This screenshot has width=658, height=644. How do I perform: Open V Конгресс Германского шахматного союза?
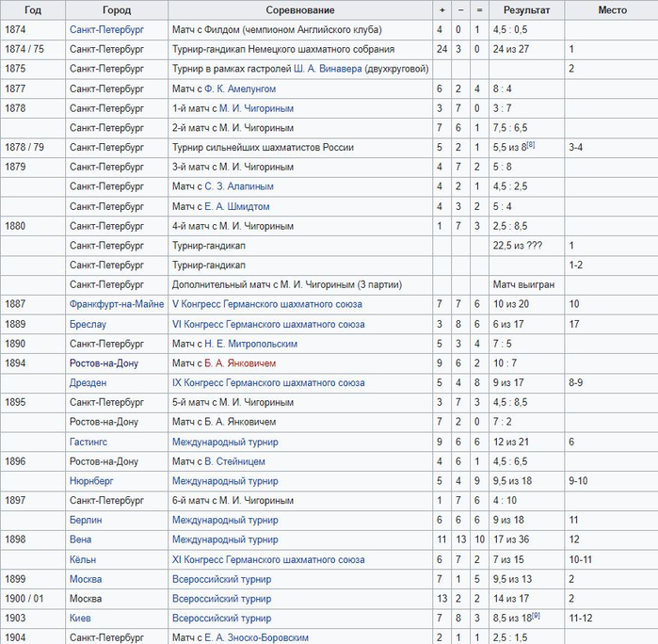pos(267,304)
